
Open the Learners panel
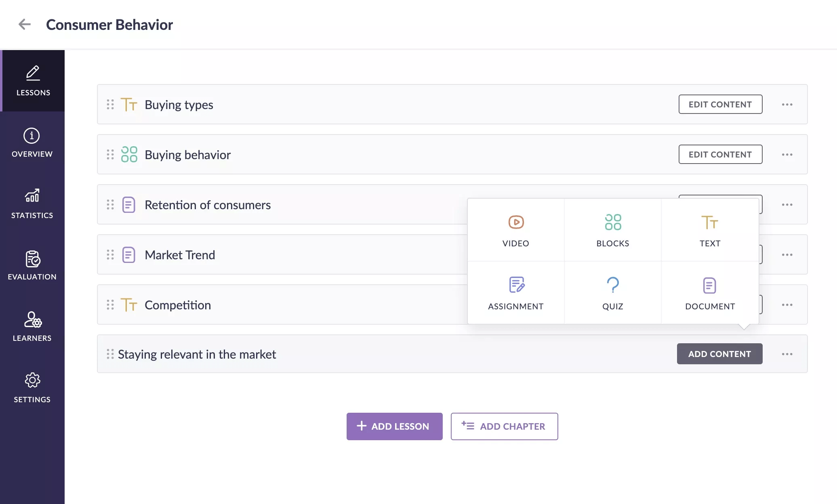point(32,326)
